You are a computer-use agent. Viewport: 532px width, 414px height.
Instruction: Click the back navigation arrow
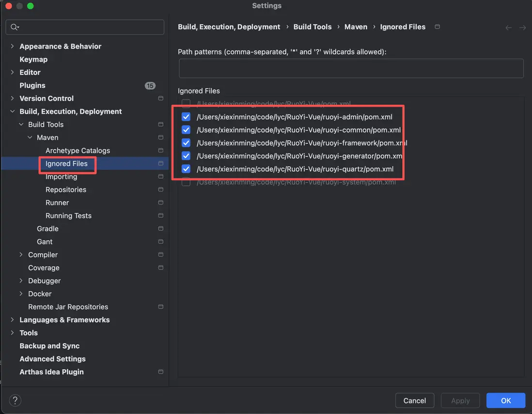[x=508, y=28]
